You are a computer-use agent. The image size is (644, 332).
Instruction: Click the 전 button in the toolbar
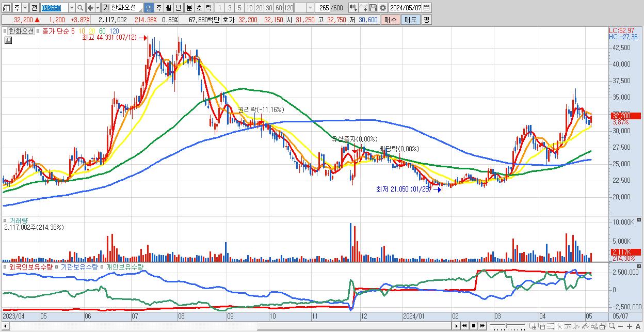click(34, 8)
